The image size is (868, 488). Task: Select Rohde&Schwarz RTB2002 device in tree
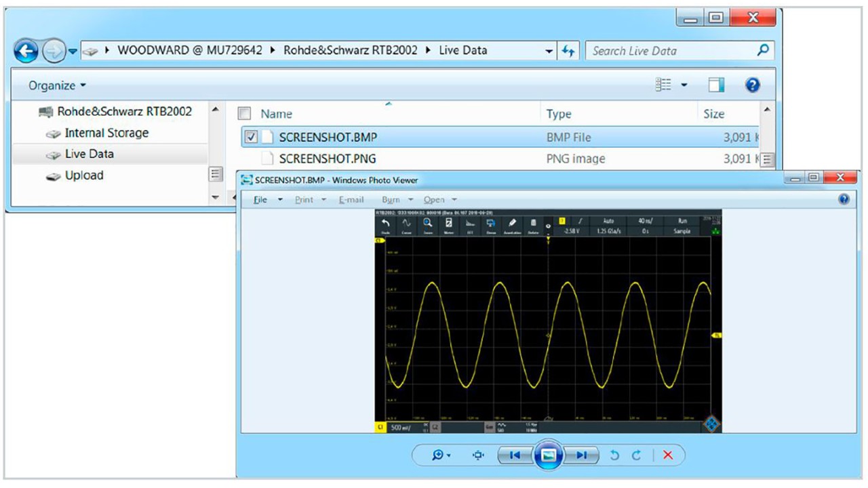(115, 111)
